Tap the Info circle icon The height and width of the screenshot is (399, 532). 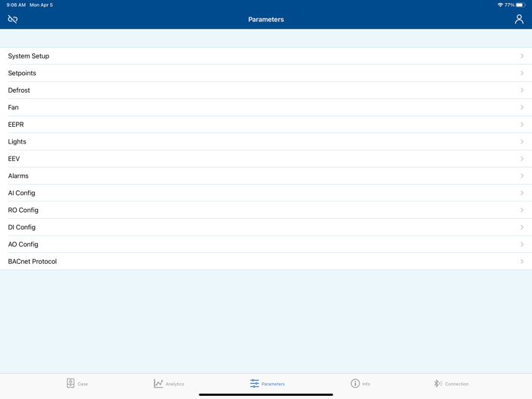click(355, 383)
